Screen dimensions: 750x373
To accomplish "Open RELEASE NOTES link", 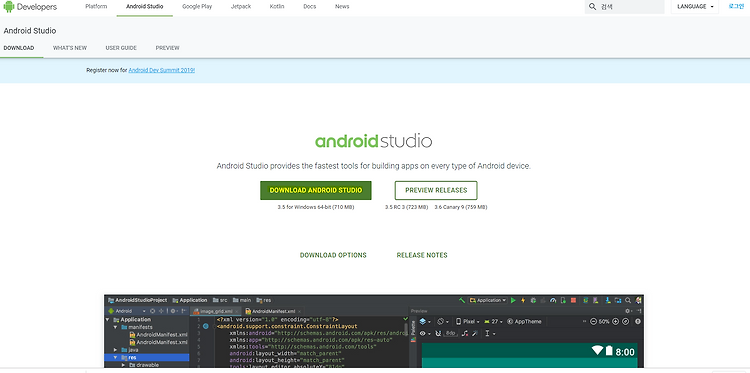I will (x=422, y=255).
